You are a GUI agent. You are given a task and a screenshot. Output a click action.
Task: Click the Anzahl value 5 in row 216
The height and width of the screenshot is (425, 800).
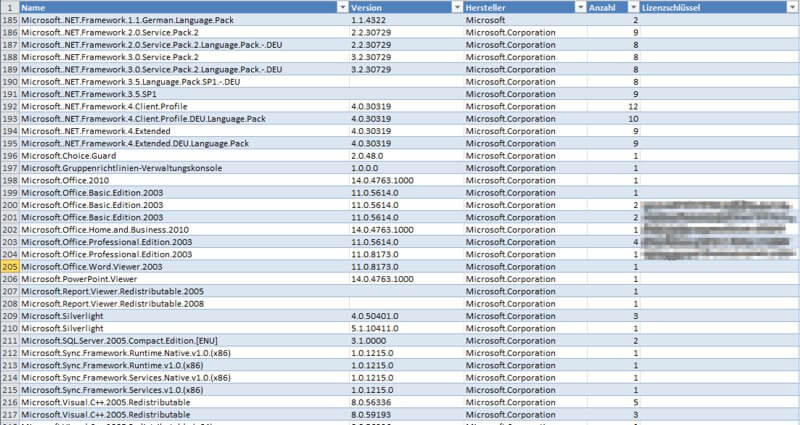(x=613, y=403)
